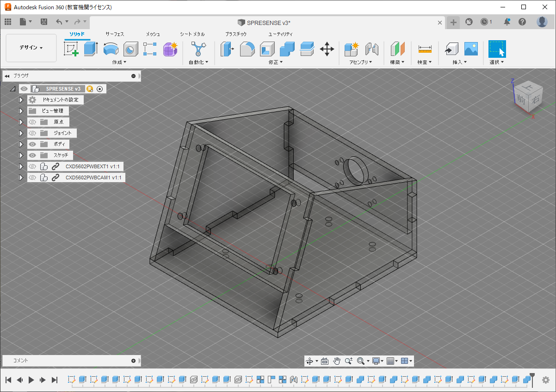
Task: Click the Save disk icon
Action: tap(44, 22)
